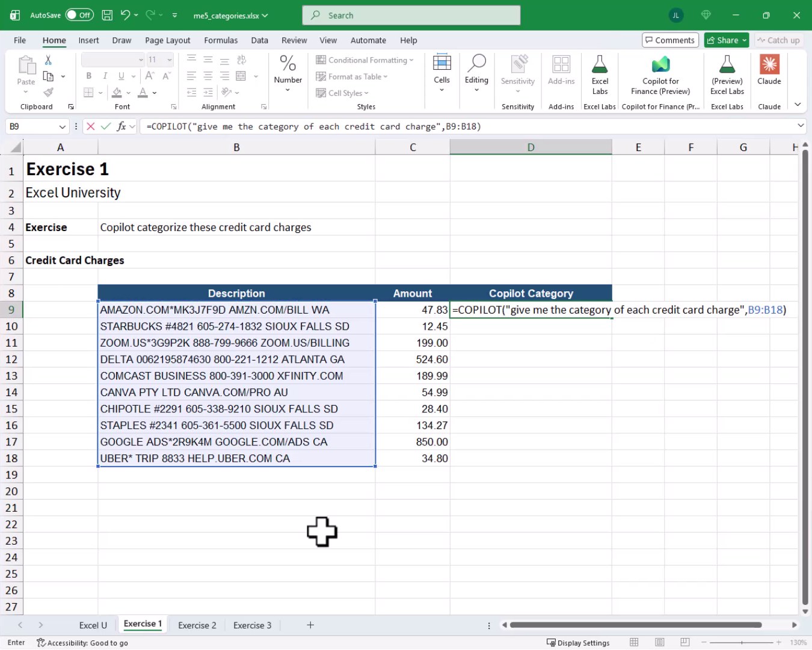Click the Editing magnifier button
The width and height of the screenshot is (812, 650).
pos(476,72)
